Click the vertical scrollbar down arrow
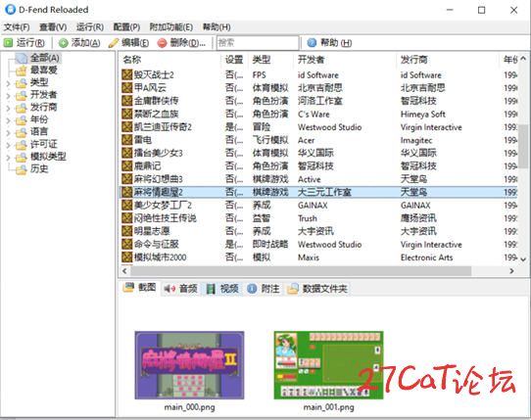 click(523, 259)
